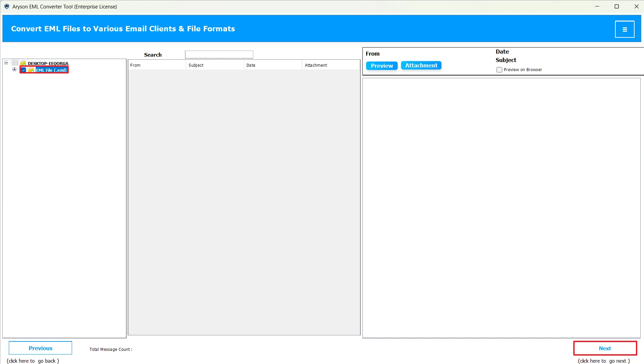Click the EML File (.eml) folder icon
644x364 pixels.
[x=31, y=70]
